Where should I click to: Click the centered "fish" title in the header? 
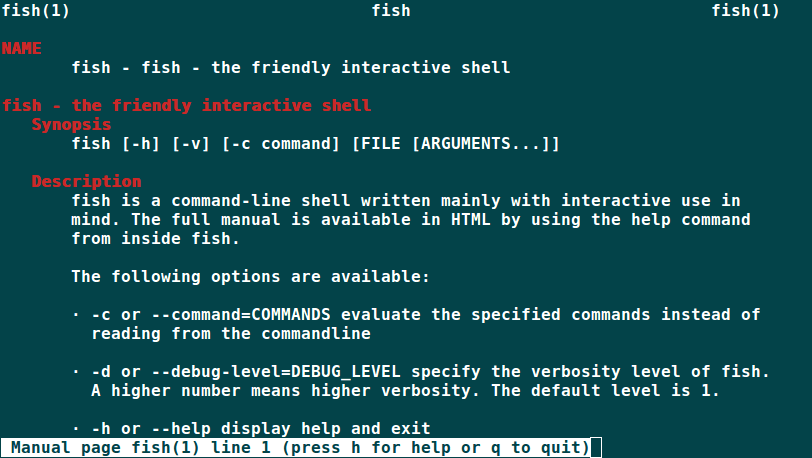coord(391,11)
